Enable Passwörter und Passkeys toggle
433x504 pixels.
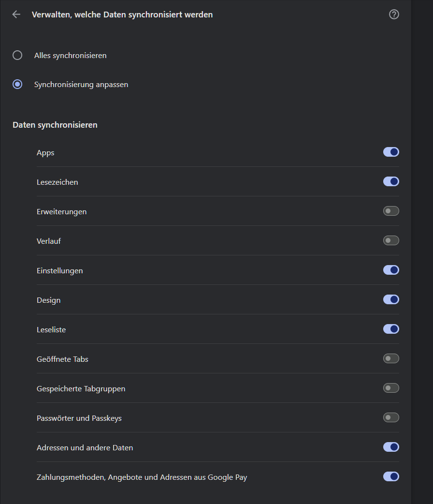[391, 417]
